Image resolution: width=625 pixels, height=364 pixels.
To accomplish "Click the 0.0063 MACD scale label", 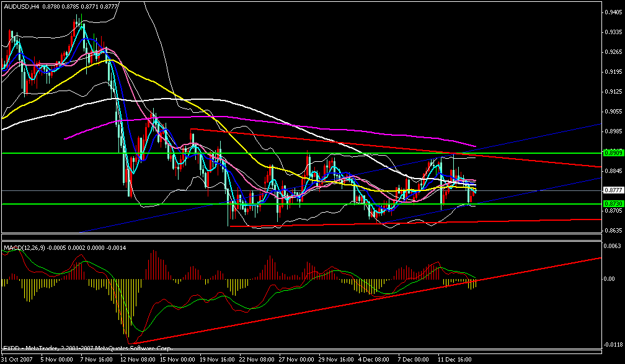I will click(x=613, y=246).
